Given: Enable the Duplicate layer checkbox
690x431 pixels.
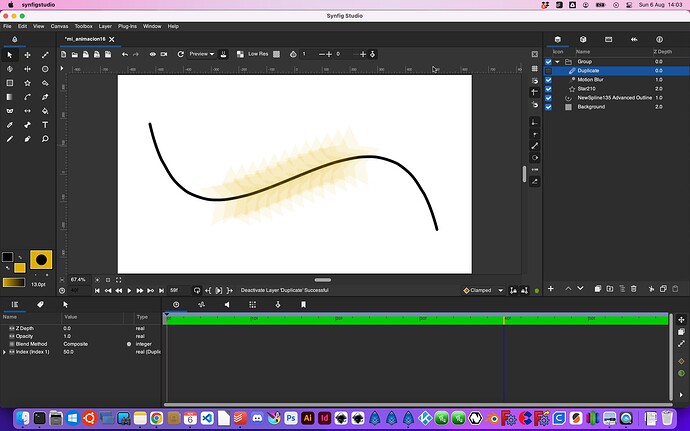Looking at the screenshot, I should click(548, 71).
